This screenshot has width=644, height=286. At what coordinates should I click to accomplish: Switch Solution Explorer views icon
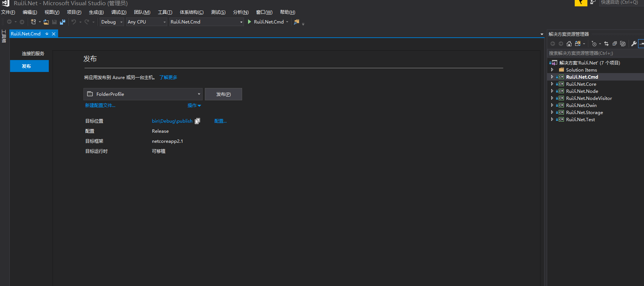tap(578, 44)
